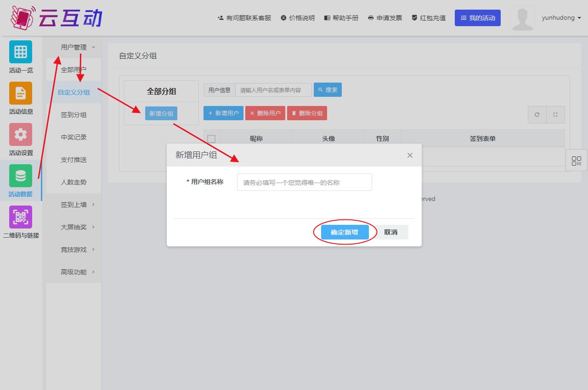This screenshot has width=588, height=390.
Task: Select 人数走势 in the side menu
Action: 73,182
